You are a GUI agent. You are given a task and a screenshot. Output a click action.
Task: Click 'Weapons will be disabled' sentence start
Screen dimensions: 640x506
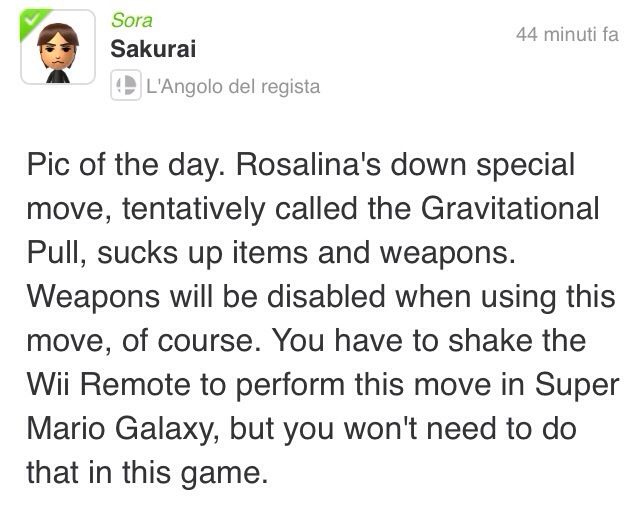[206, 297]
